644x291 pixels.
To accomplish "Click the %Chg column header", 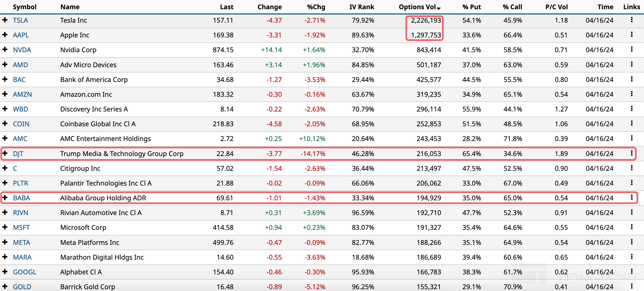I will 316,7.
